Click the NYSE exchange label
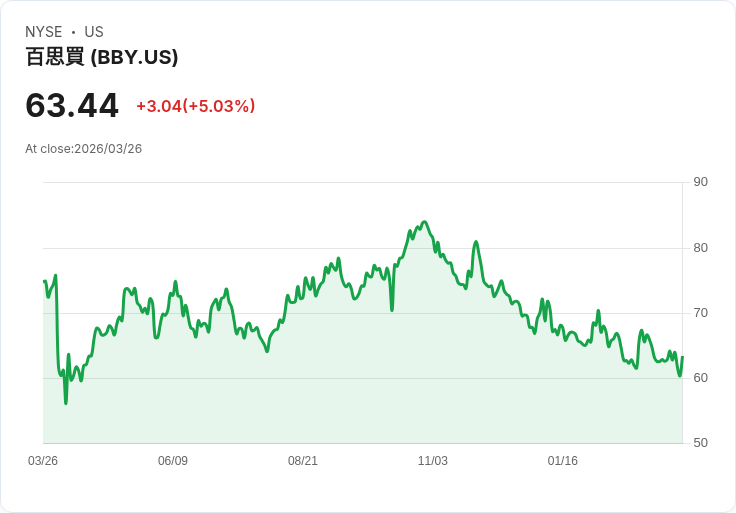The width and height of the screenshot is (736, 513). (44, 32)
